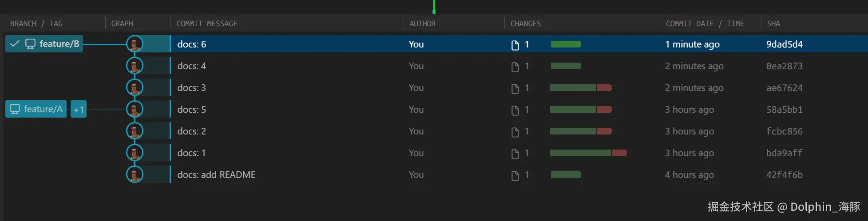Click the COMMIT DATE / TIME column header

[x=705, y=24]
